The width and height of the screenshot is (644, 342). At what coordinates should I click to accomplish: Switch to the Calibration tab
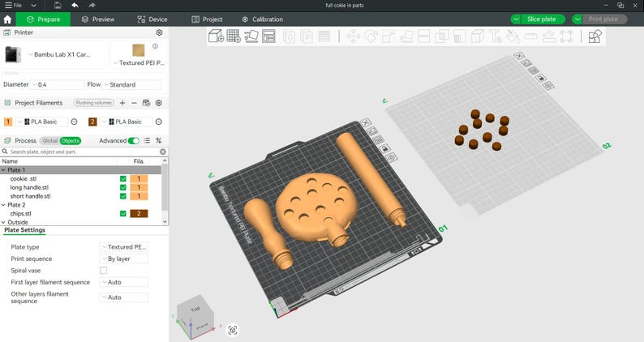click(262, 19)
